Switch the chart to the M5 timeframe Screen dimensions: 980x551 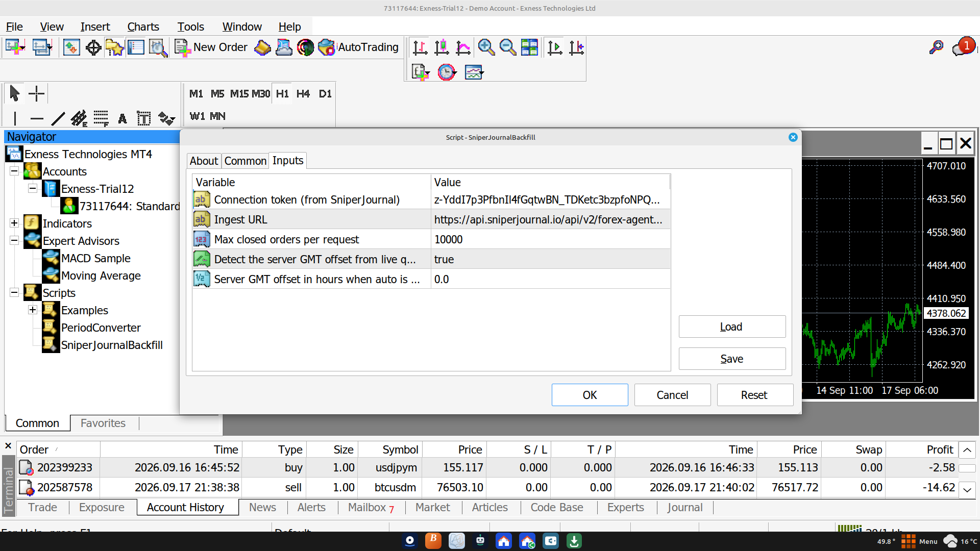click(x=217, y=94)
